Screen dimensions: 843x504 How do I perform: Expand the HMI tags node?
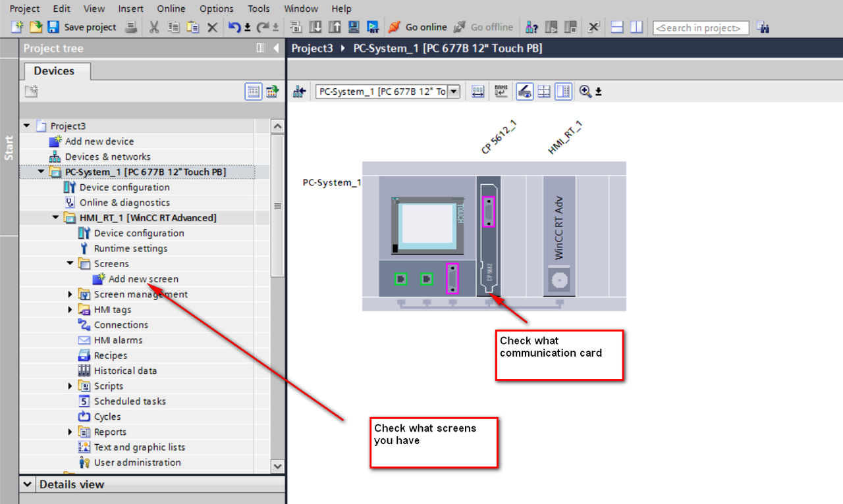(x=70, y=309)
